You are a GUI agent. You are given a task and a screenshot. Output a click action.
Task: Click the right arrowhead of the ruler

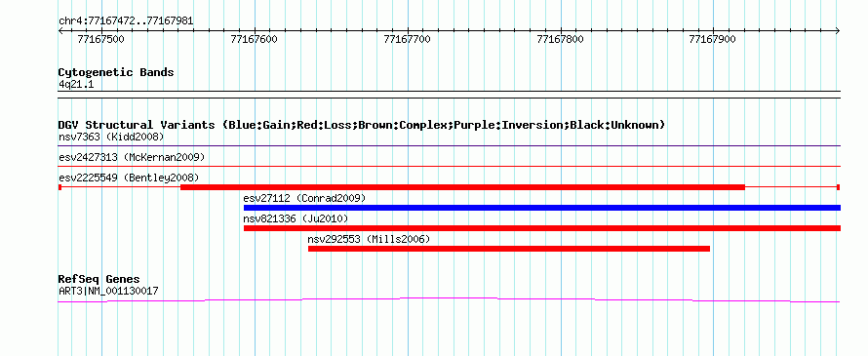[838, 30]
